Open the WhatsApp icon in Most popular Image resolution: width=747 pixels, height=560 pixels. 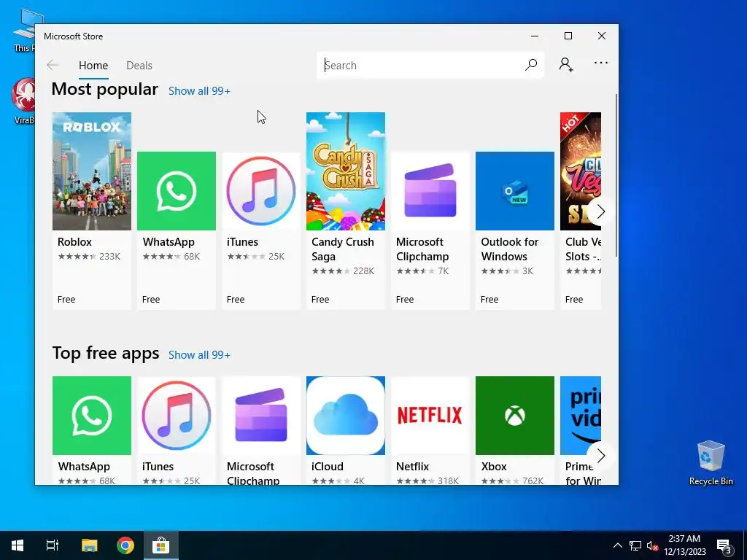click(x=177, y=191)
